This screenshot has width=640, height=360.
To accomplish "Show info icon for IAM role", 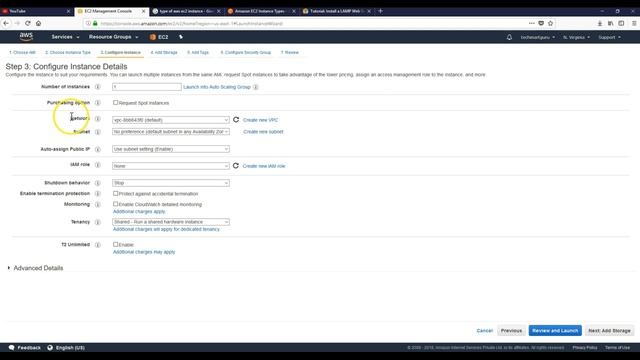I will pos(98,165).
